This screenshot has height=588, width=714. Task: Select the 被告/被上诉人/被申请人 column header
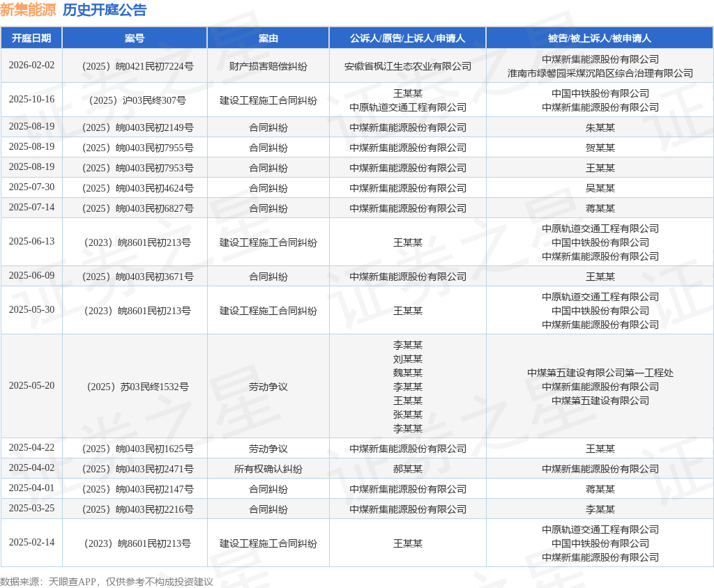tap(600, 38)
